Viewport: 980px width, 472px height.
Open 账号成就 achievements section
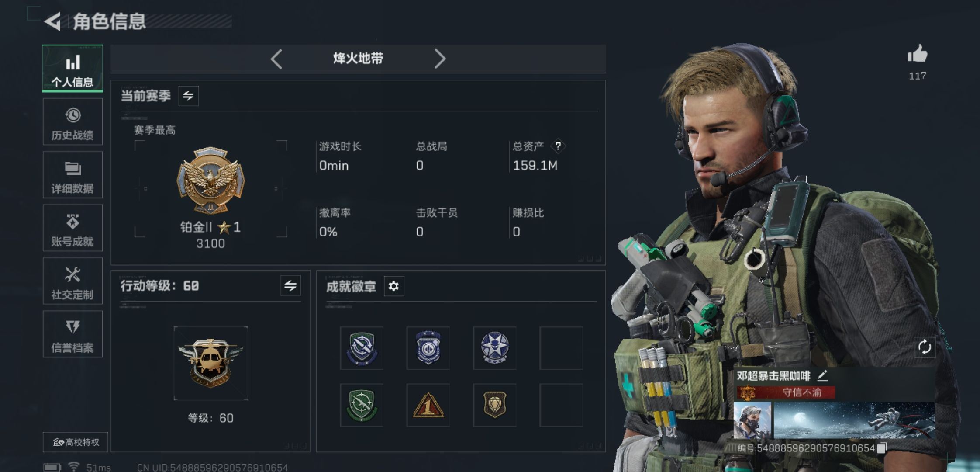click(x=72, y=228)
